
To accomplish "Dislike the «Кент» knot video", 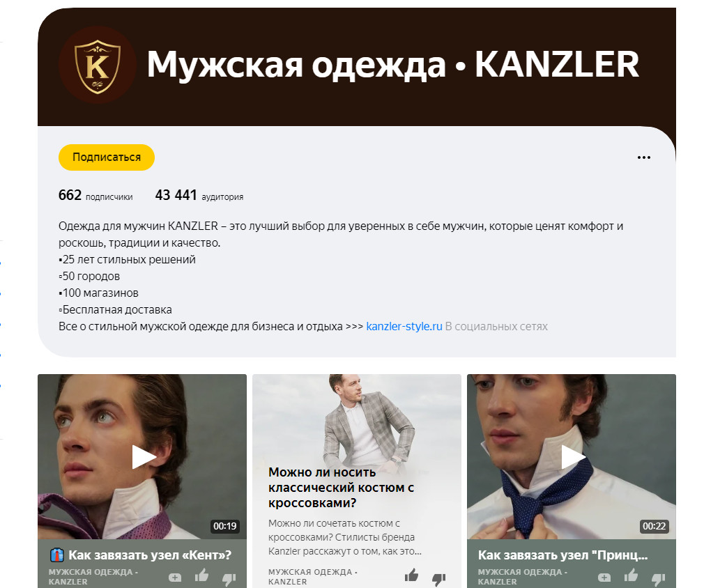I will pyautogui.click(x=229, y=578).
